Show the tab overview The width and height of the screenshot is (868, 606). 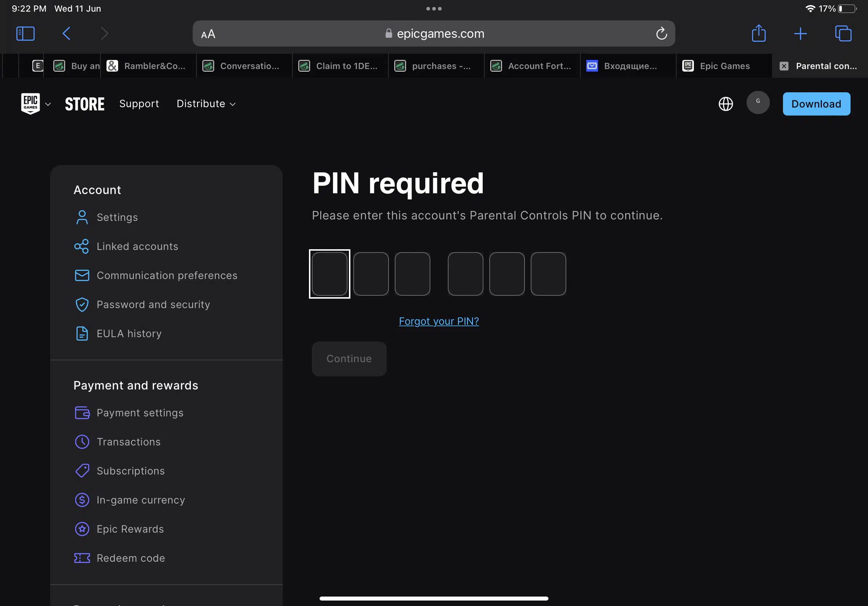843,34
